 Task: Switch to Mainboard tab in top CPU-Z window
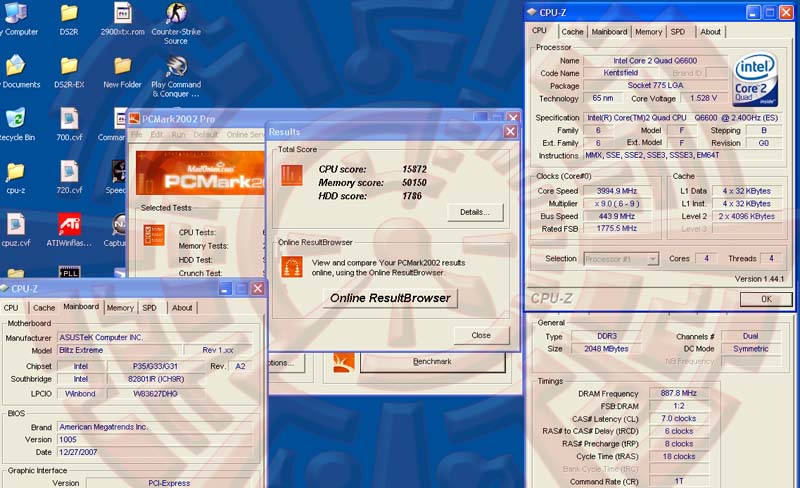(609, 32)
